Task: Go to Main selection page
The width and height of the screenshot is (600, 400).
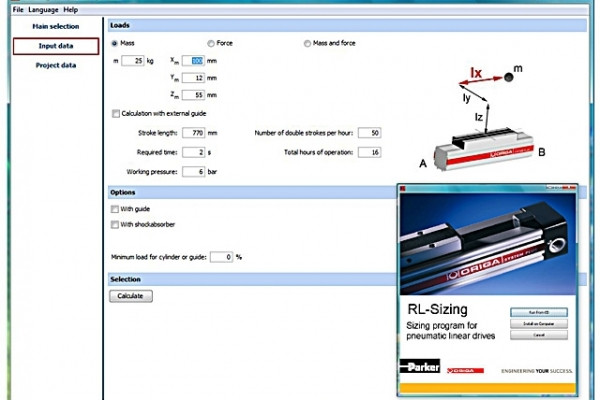Action: [x=56, y=26]
